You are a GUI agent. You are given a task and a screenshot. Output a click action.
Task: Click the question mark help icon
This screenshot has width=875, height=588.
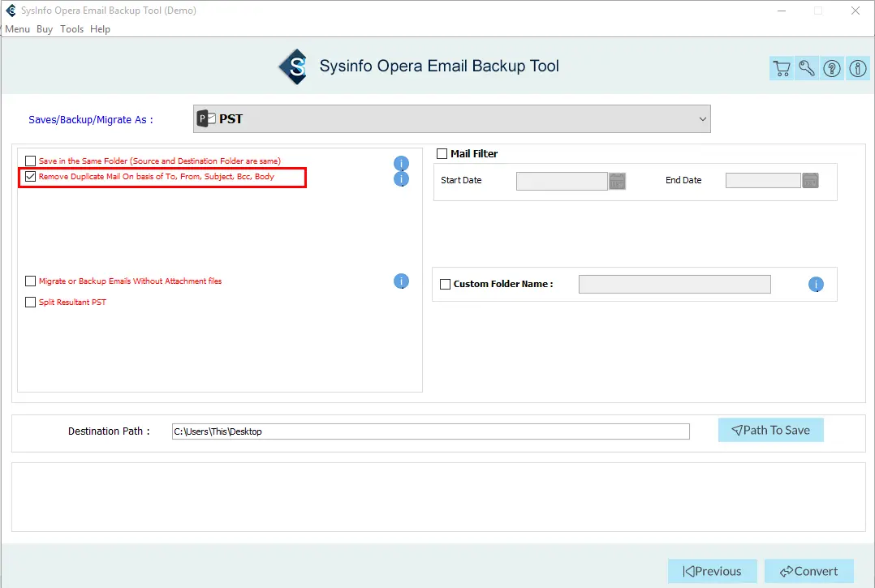832,69
